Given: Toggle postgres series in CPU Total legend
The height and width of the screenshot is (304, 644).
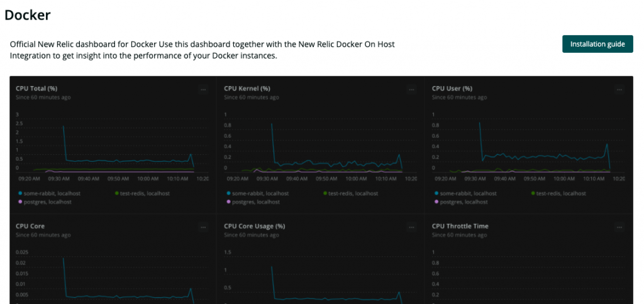Looking at the screenshot, I should pyautogui.click(x=45, y=201).
